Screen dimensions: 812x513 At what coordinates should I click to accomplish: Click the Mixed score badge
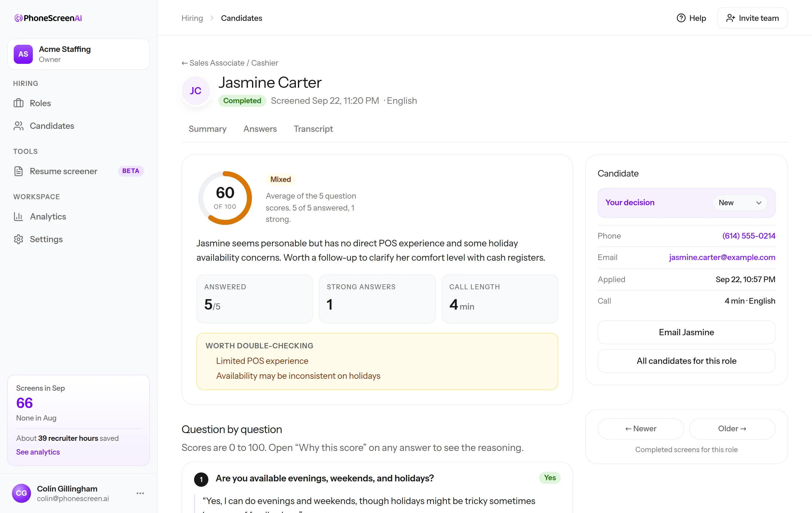[281, 179]
